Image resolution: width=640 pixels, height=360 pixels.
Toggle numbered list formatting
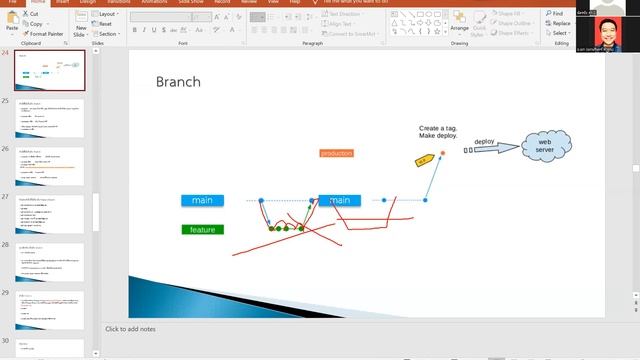click(x=273, y=17)
